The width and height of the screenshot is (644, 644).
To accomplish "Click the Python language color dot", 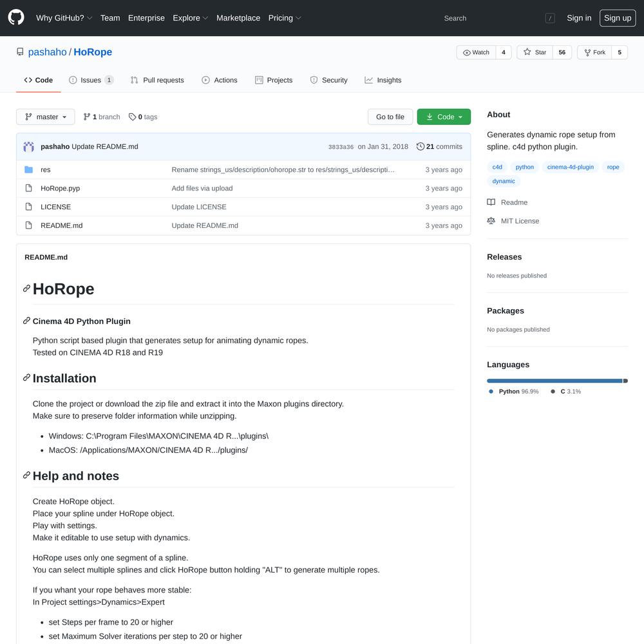I will [x=491, y=392].
